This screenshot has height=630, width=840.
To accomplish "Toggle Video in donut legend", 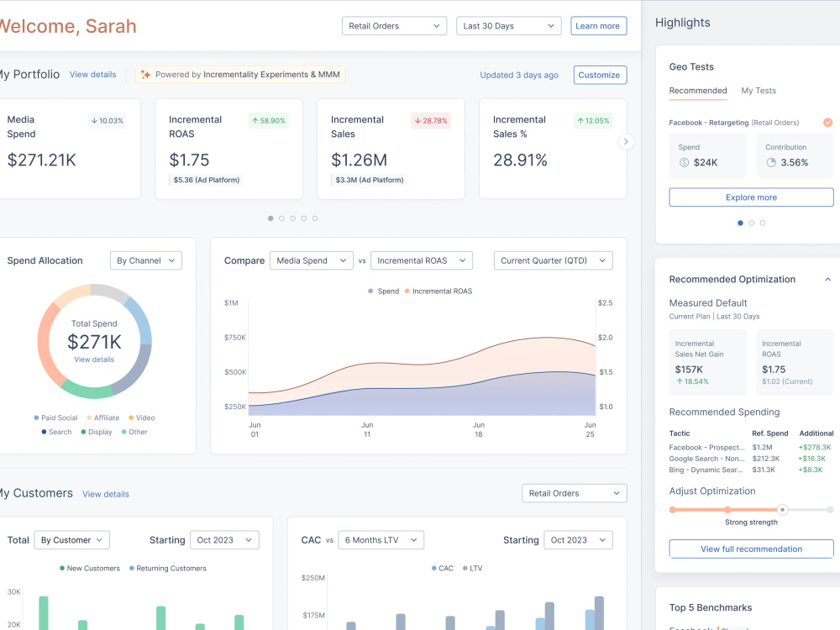I will tap(141, 417).
